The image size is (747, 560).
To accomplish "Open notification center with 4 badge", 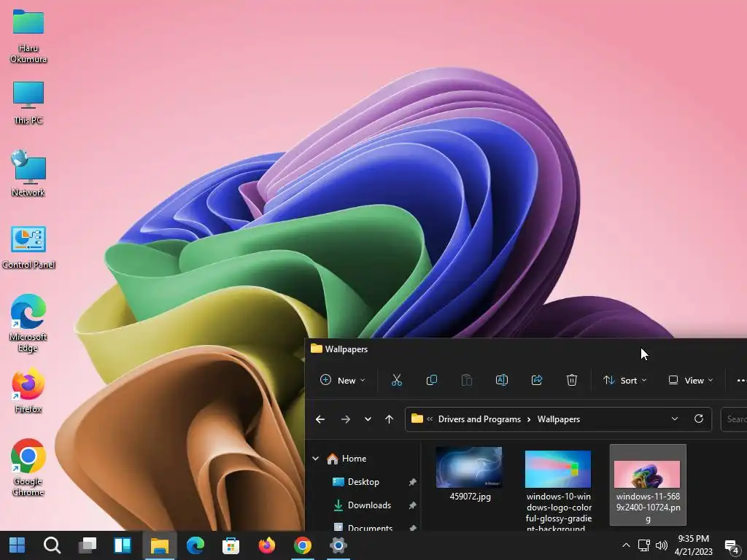I will pos(731,546).
